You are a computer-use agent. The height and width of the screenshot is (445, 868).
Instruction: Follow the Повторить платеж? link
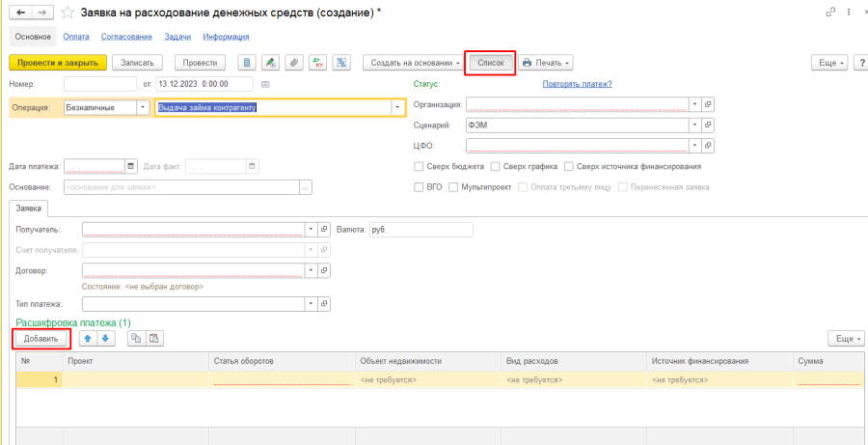[577, 84]
